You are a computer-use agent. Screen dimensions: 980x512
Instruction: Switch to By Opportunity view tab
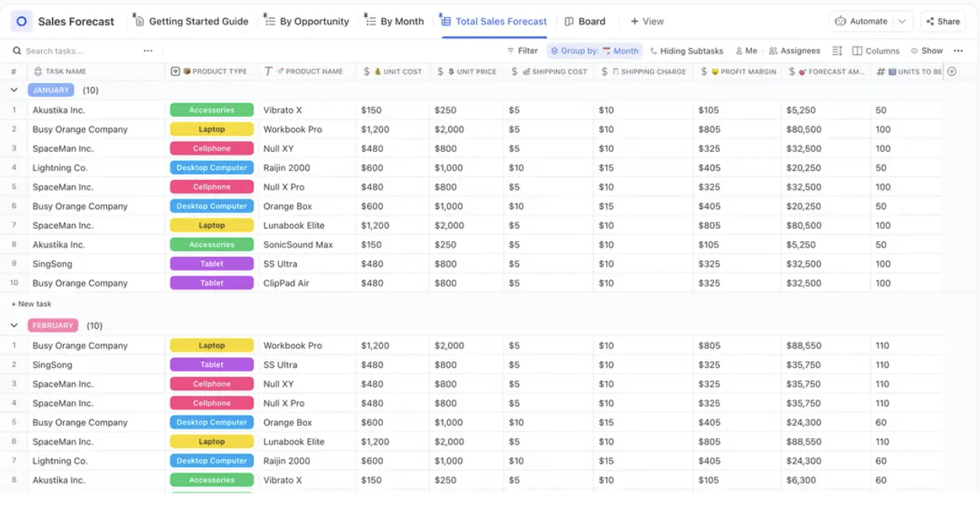click(306, 22)
